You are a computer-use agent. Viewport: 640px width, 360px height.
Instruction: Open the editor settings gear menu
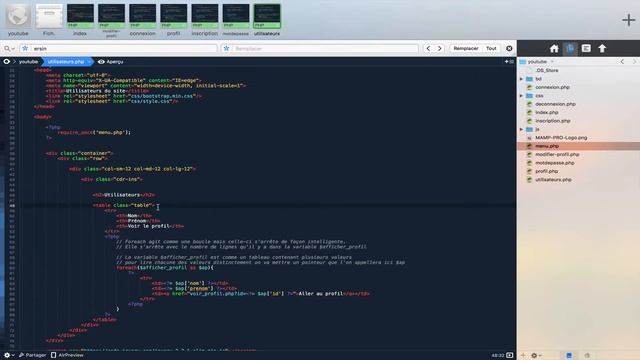click(9, 355)
